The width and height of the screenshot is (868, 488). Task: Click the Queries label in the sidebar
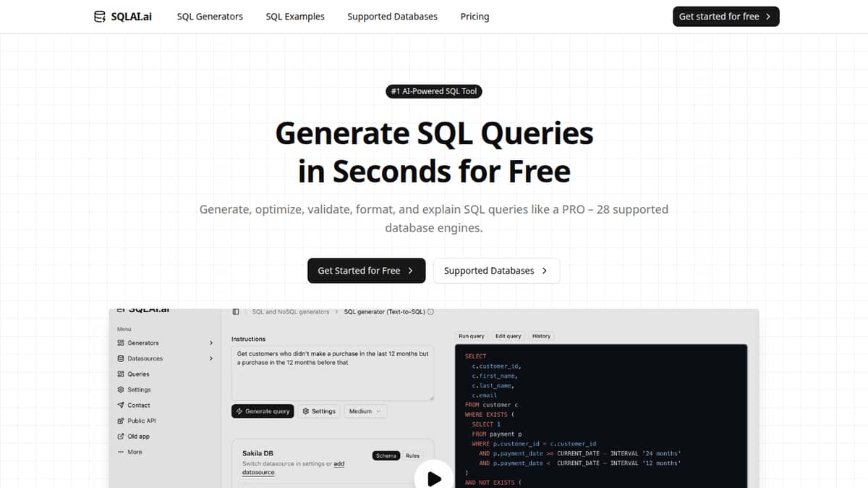(x=138, y=374)
